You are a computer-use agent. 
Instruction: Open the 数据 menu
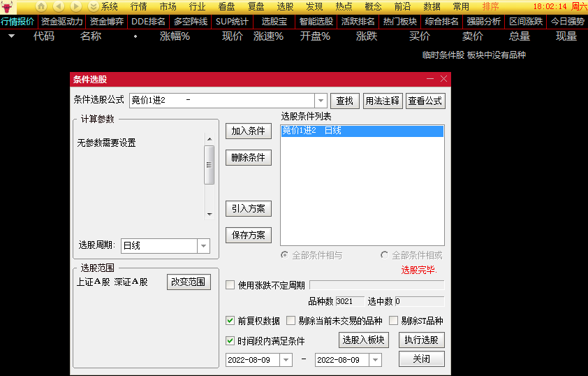432,6
